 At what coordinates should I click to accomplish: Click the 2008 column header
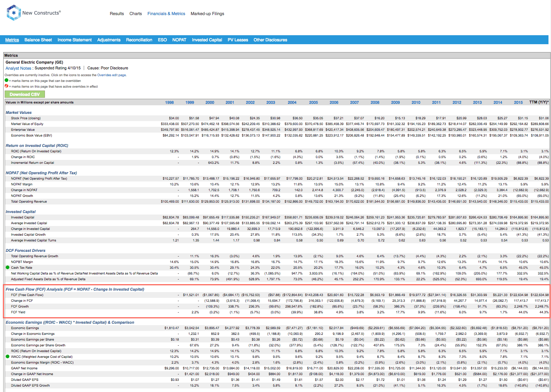click(x=375, y=102)
